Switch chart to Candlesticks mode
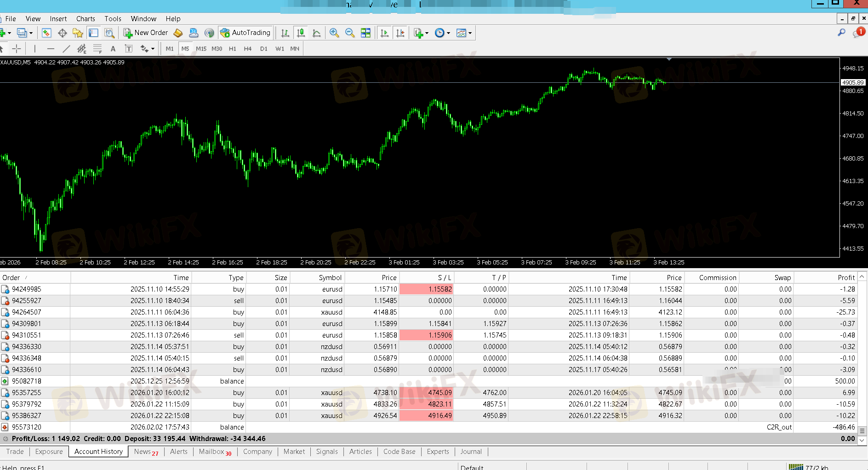Image resolution: width=868 pixels, height=470 pixels. tap(301, 33)
